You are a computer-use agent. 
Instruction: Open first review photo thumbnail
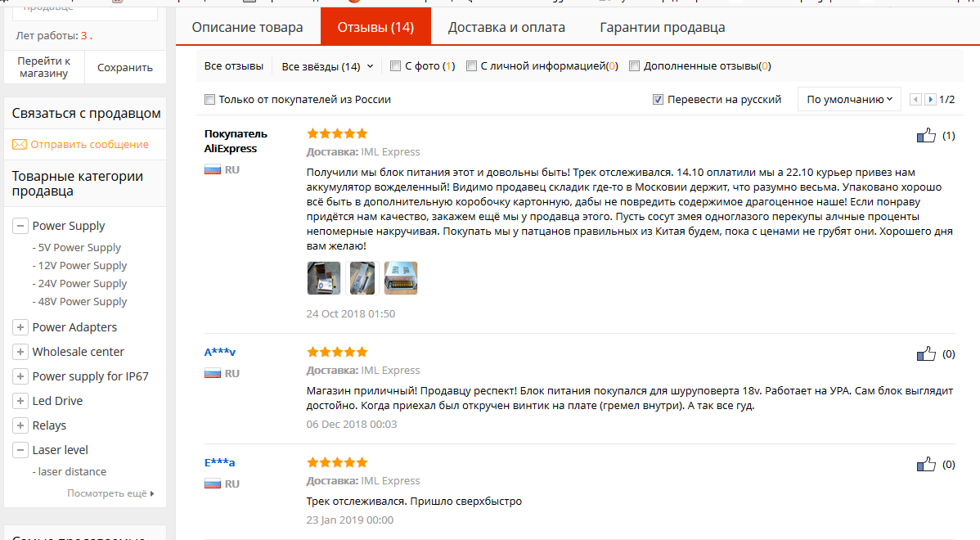(x=324, y=278)
